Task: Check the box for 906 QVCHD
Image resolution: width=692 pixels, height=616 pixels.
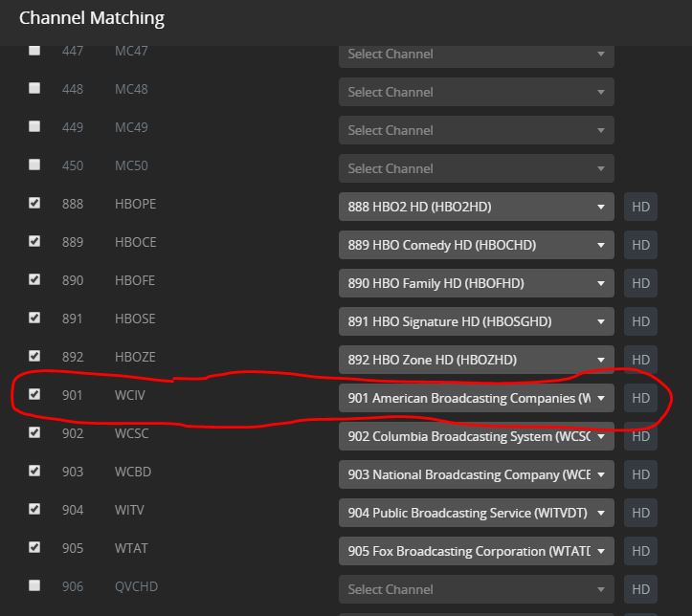Action: pos(34,585)
